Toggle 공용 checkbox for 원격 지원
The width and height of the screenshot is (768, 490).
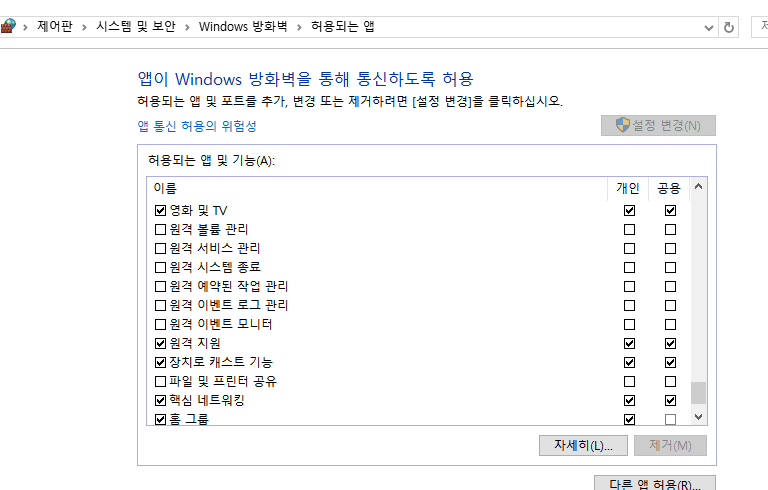[x=671, y=343]
